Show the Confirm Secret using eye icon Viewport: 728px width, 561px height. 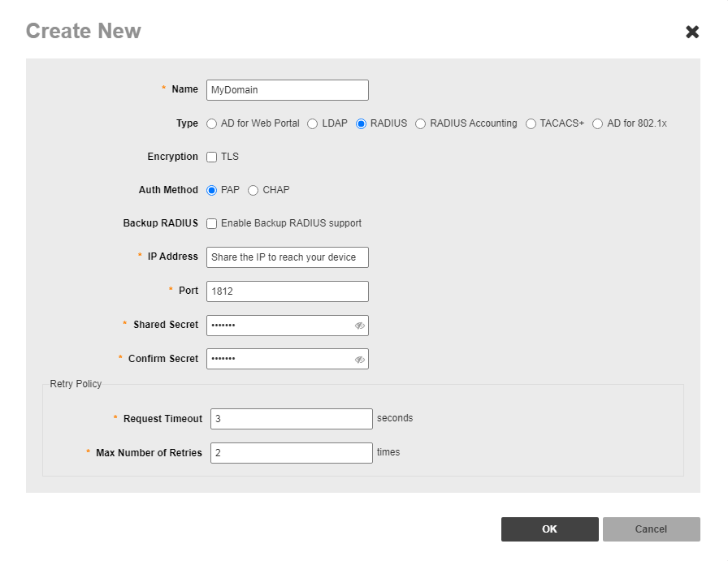[x=359, y=360]
